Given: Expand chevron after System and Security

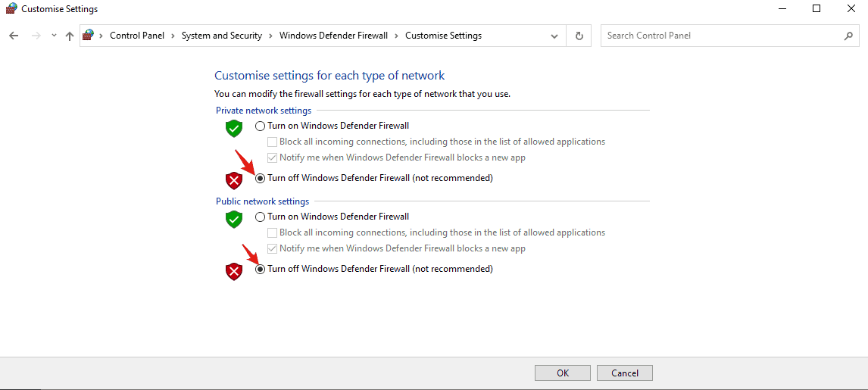Looking at the screenshot, I should pos(270,36).
